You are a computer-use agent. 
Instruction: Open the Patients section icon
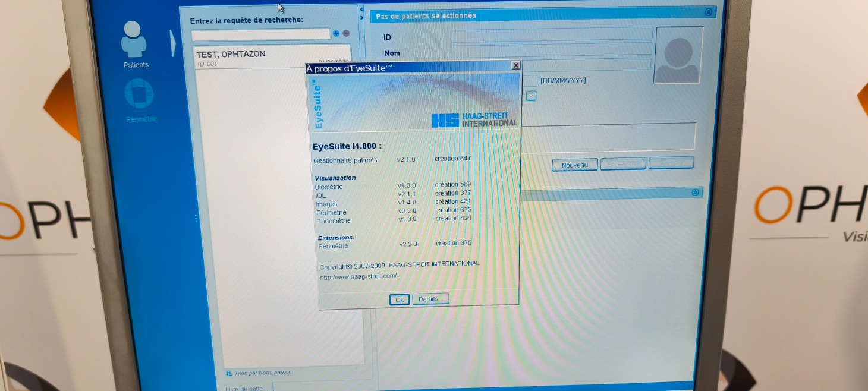(134, 40)
